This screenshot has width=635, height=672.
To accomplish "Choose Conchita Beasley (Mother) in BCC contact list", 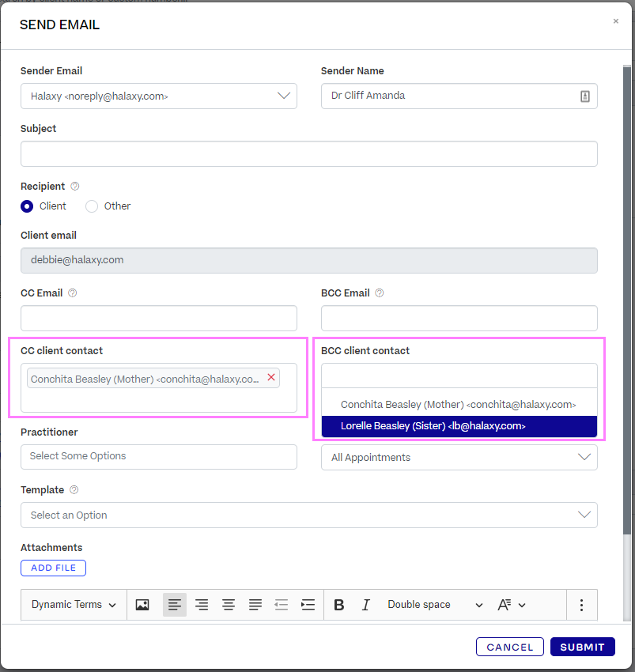I will point(459,405).
